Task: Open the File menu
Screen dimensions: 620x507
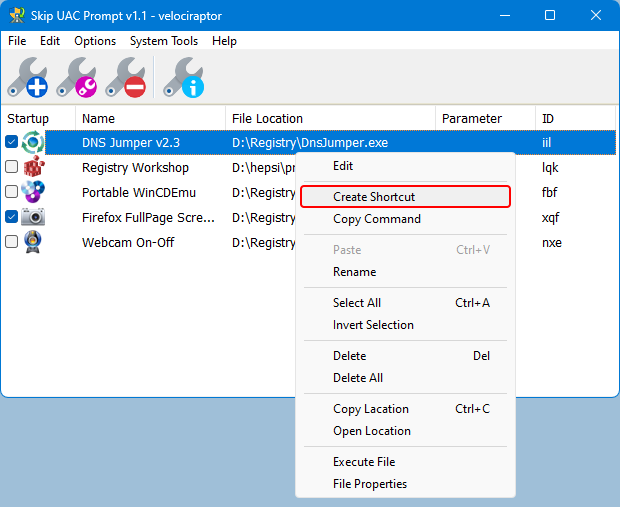Action: (x=17, y=41)
